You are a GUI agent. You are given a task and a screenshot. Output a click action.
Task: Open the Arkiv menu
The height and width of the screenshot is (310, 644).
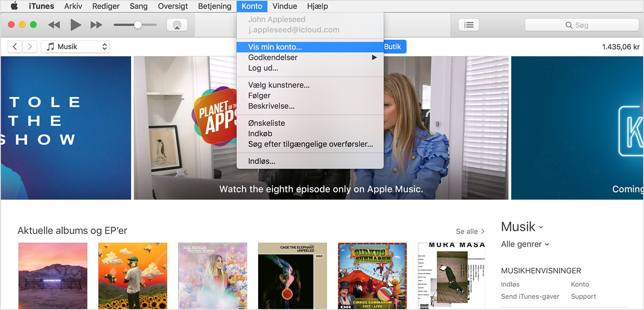pos(73,6)
